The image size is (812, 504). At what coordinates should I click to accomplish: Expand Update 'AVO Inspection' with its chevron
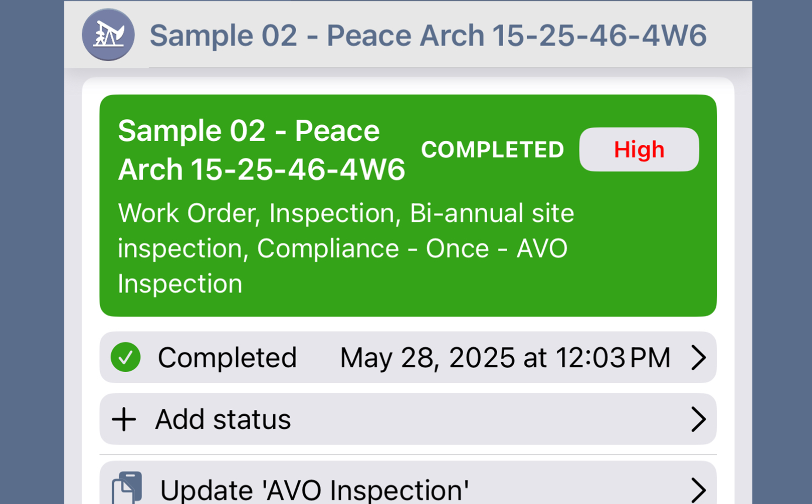(699, 487)
